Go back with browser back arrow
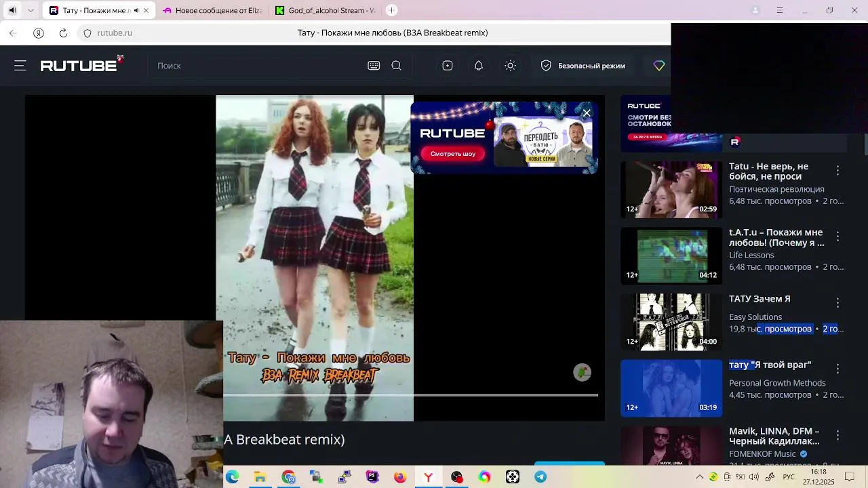The width and height of the screenshot is (868, 488). click(x=13, y=33)
